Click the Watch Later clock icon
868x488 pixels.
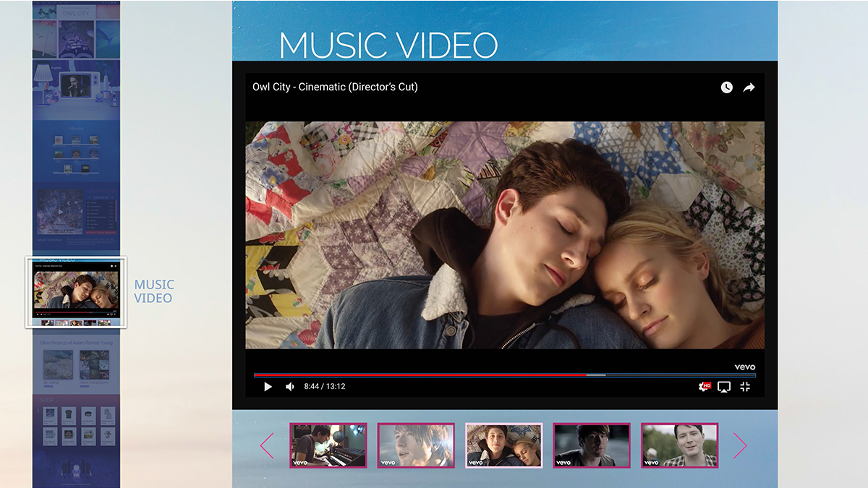(x=726, y=87)
